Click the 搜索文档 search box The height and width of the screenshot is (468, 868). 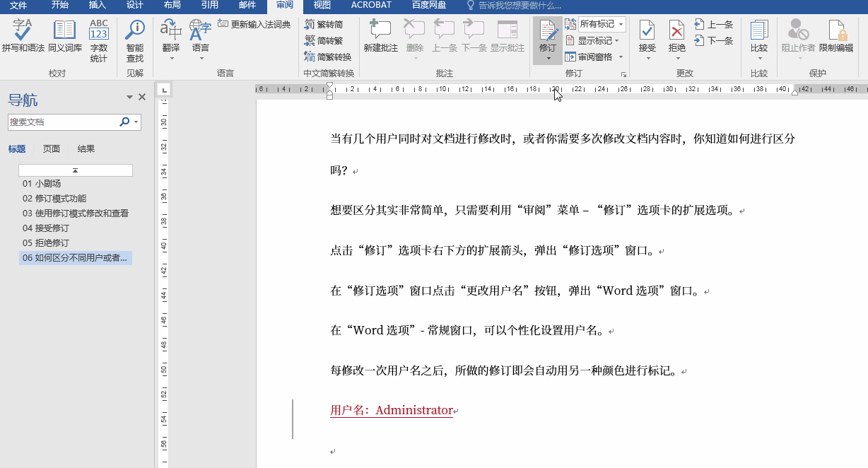click(67, 122)
